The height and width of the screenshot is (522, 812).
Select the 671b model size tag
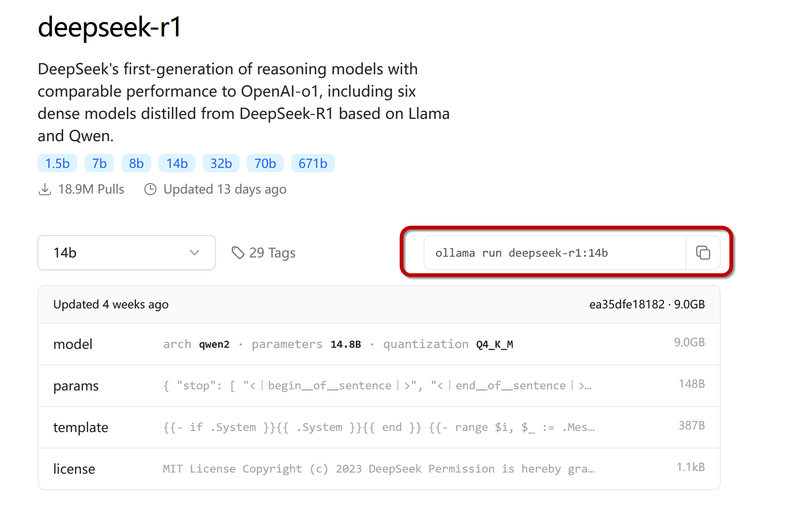click(313, 163)
